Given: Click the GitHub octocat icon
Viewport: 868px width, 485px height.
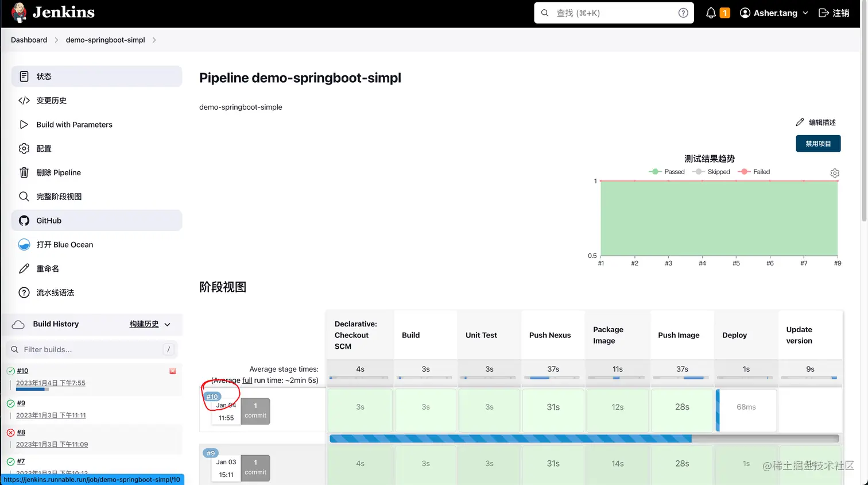Looking at the screenshot, I should click(24, 221).
